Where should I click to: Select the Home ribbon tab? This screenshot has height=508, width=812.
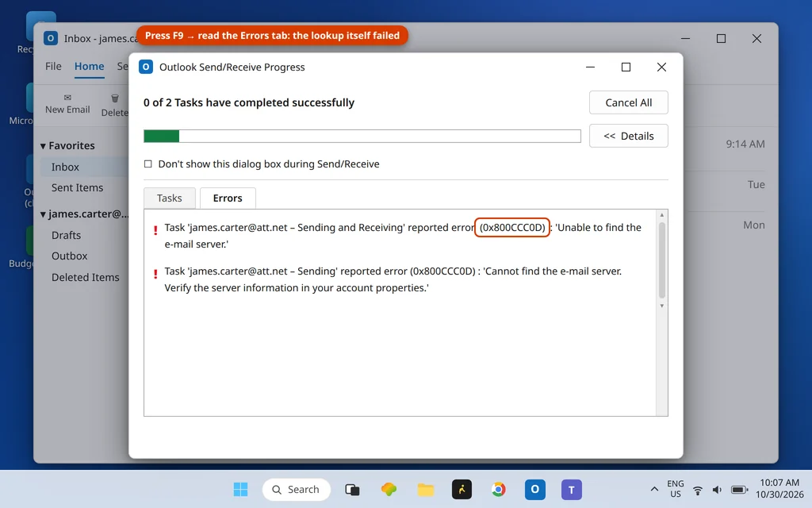(x=89, y=67)
